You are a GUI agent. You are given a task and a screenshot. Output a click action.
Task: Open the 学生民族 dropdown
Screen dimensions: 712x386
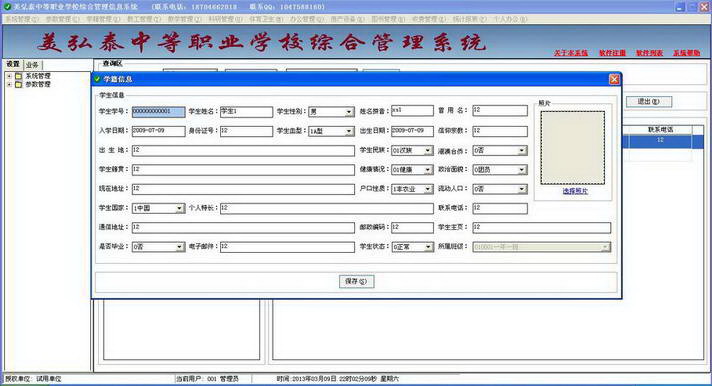pyautogui.click(x=428, y=150)
